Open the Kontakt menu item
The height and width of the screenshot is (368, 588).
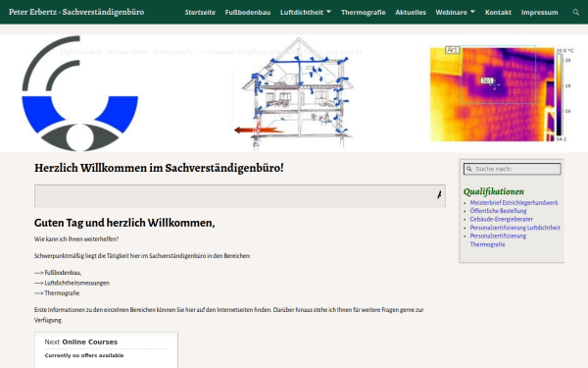(498, 13)
